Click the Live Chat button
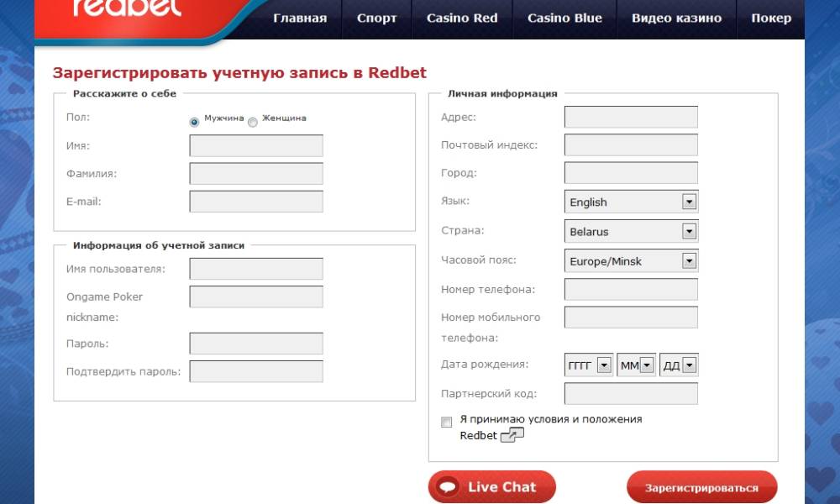The width and height of the screenshot is (840, 504). click(x=491, y=486)
